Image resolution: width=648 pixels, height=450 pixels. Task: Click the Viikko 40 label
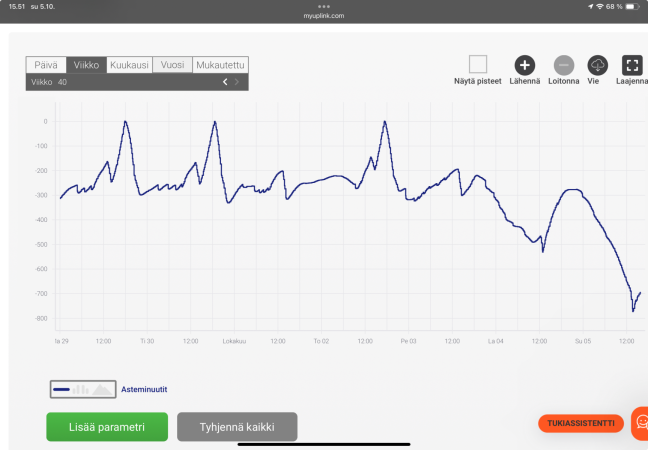coord(49,82)
